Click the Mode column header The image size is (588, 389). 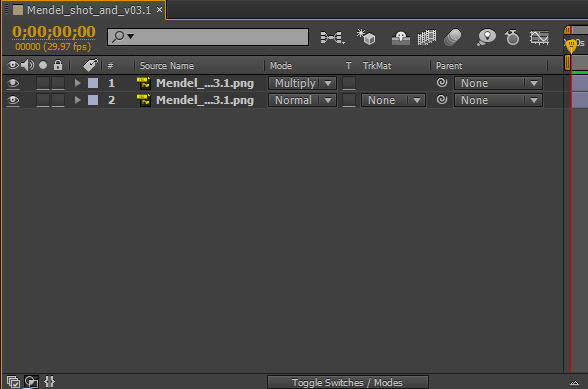[x=281, y=66]
